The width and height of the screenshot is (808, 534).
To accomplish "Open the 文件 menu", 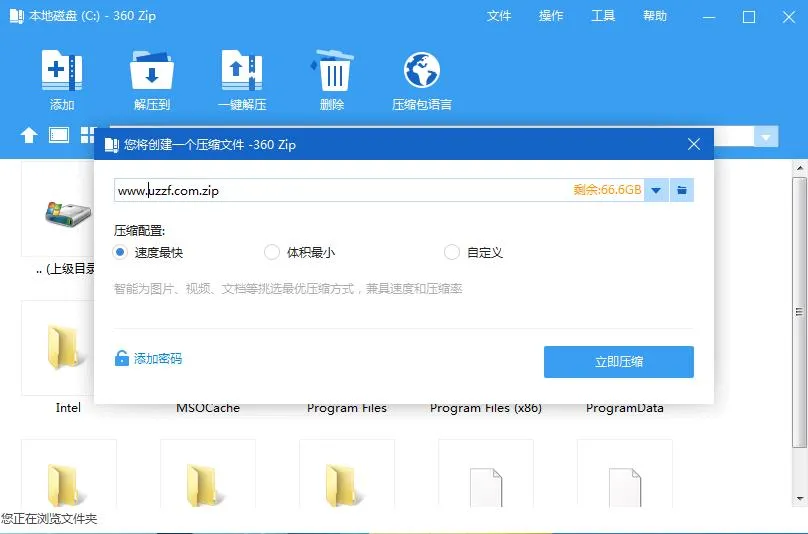I will (x=499, y=16).
